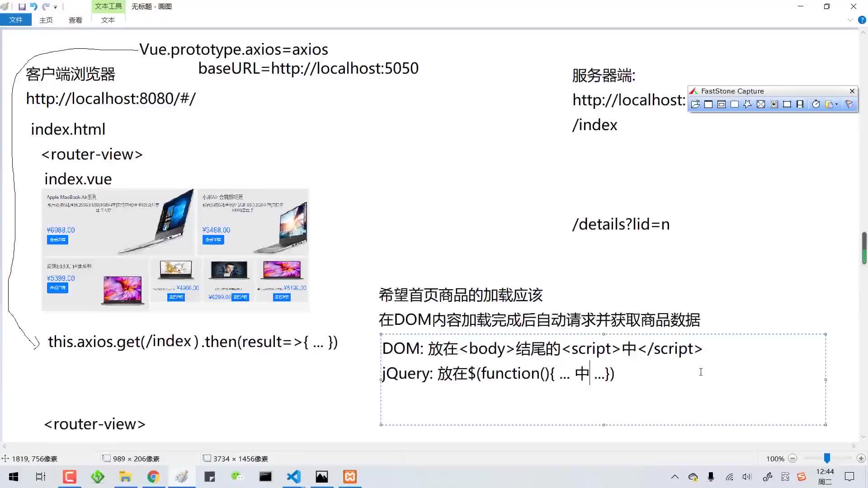
Task: Click the 100% zoom level text
Action: coord(775,459)
